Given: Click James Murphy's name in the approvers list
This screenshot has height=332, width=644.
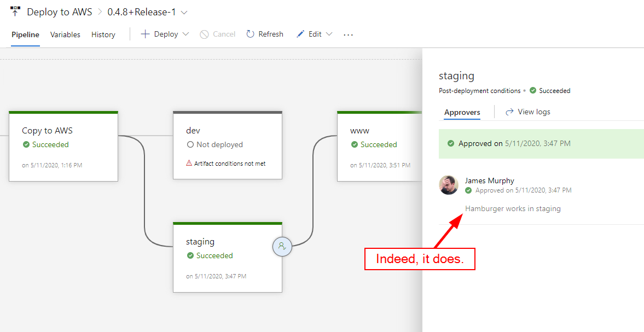Looking at the screenshot, I should pos(490,180).
